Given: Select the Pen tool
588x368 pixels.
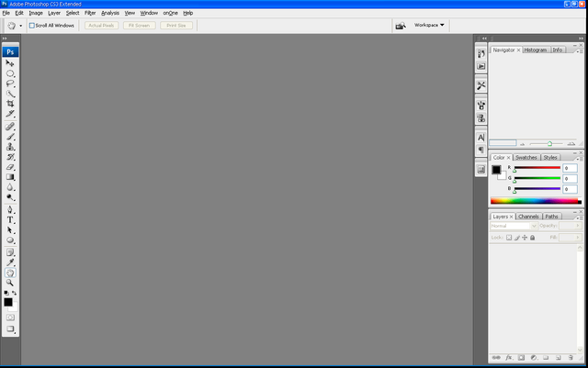Looking at the screenshot, I should click(10, 210).
